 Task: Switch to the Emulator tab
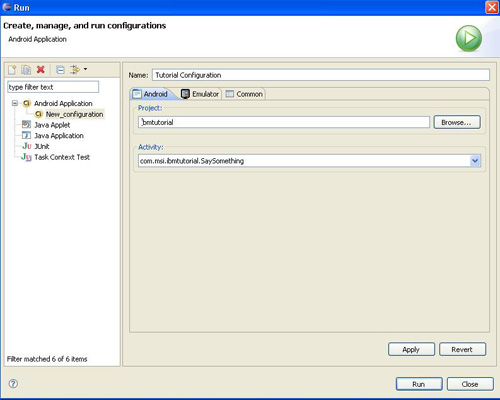tap(200, 94)
